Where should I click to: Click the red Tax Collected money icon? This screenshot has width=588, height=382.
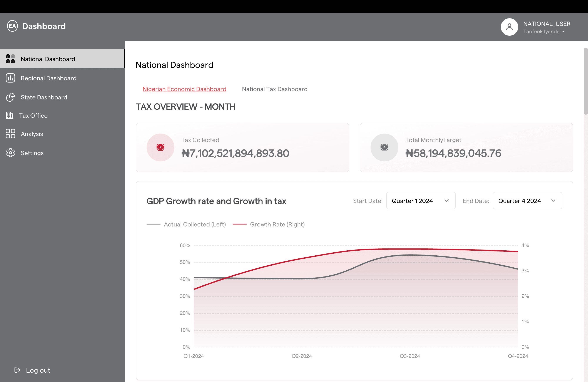[160, 147]
